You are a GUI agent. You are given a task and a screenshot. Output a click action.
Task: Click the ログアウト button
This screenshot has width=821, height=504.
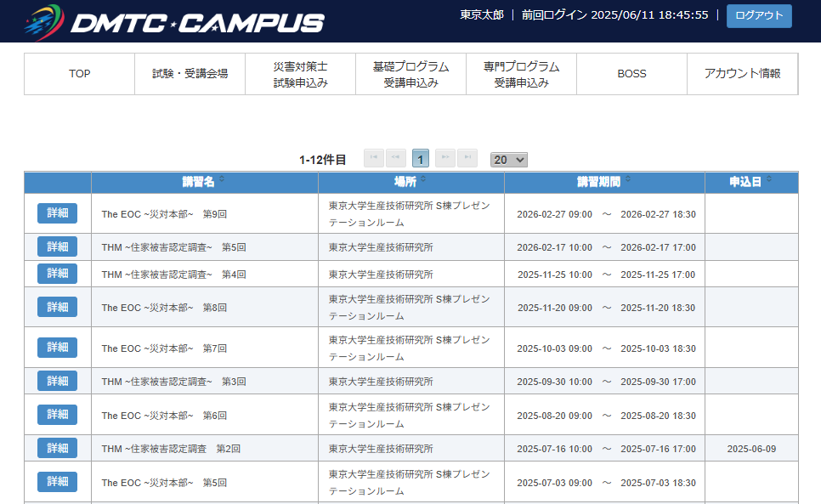[759, 15]
